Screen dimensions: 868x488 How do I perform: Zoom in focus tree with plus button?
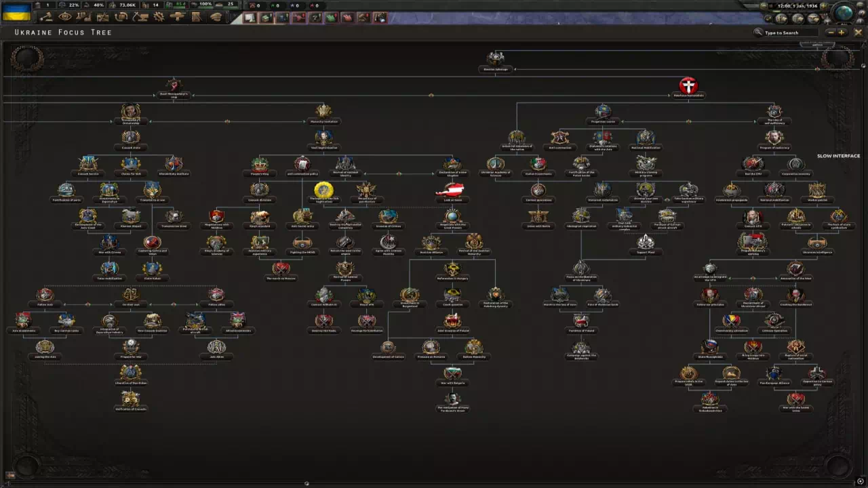point(842,33)
